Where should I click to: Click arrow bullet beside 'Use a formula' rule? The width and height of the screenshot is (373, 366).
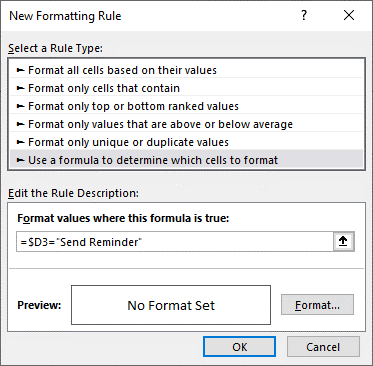pos(21,160)
